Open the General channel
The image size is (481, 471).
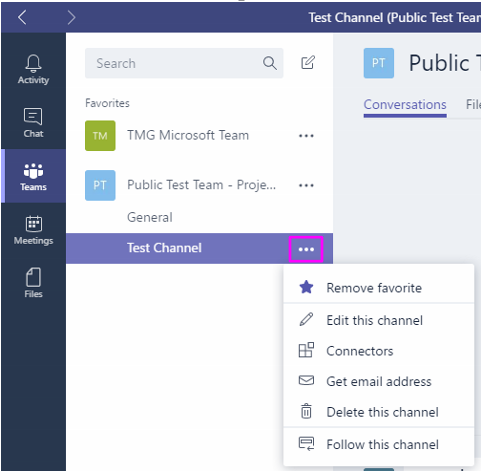pyautogui.click(x=150, y=217)
